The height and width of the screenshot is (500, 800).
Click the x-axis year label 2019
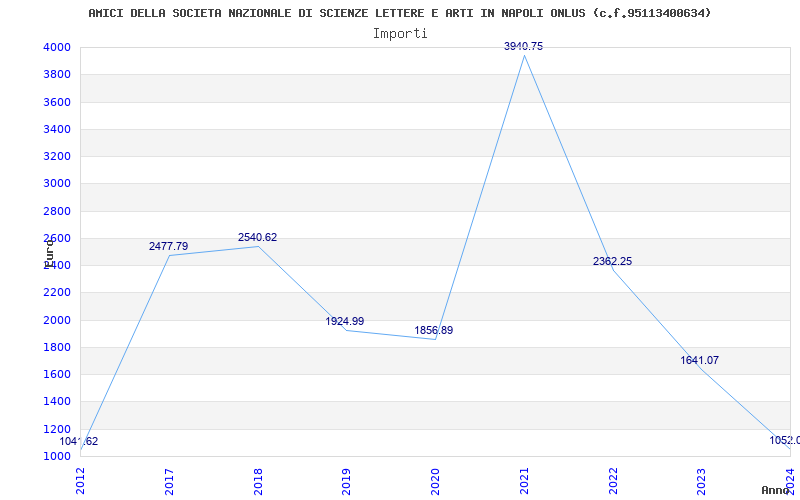[347, 482]
